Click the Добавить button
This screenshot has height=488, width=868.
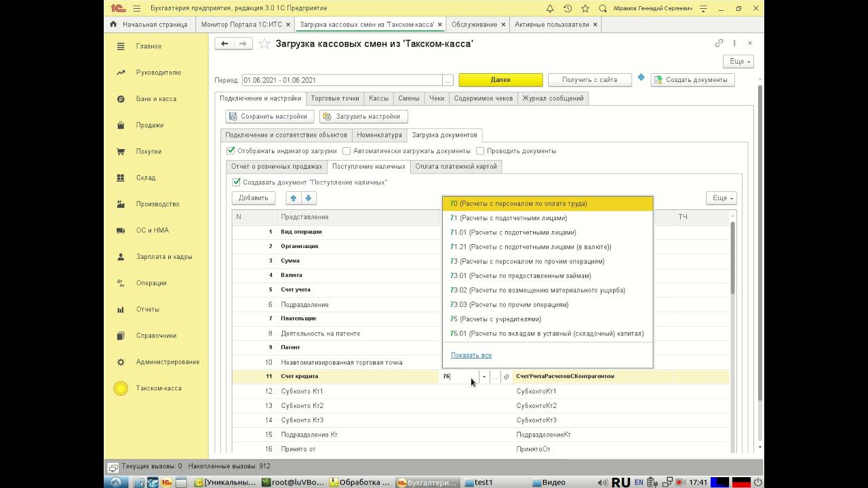coord(254,198)
